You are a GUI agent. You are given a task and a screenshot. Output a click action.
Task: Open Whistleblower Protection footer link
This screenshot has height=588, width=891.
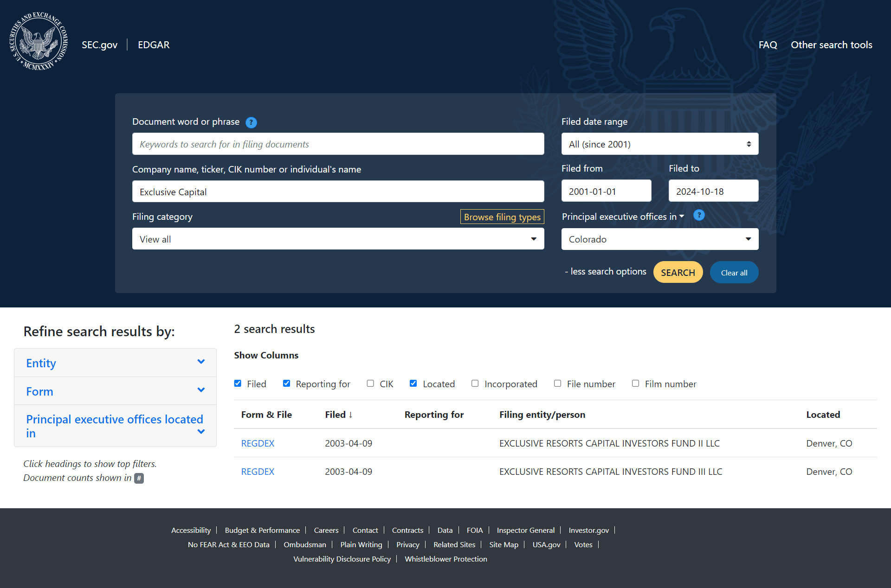[446, 559]
